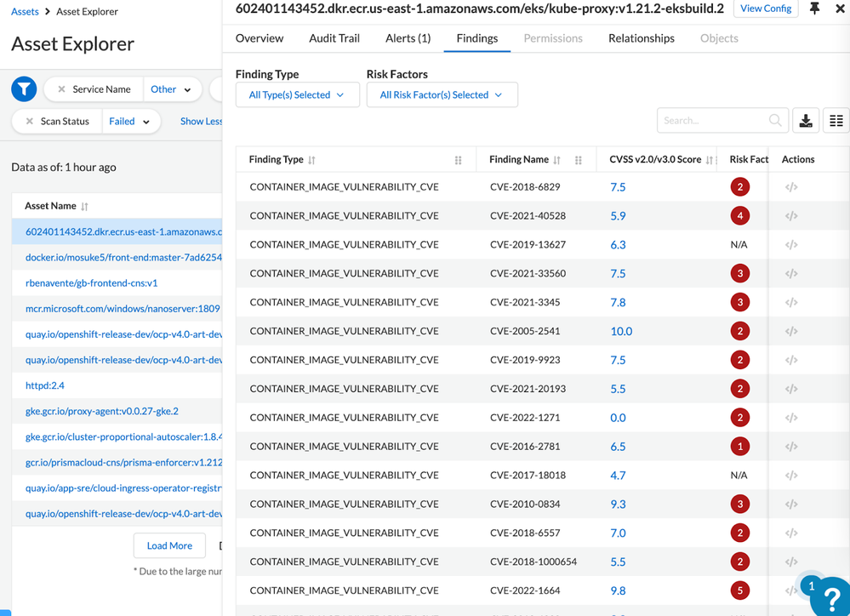Click the Load More button
Screen dimensions: 850x616
169,545
